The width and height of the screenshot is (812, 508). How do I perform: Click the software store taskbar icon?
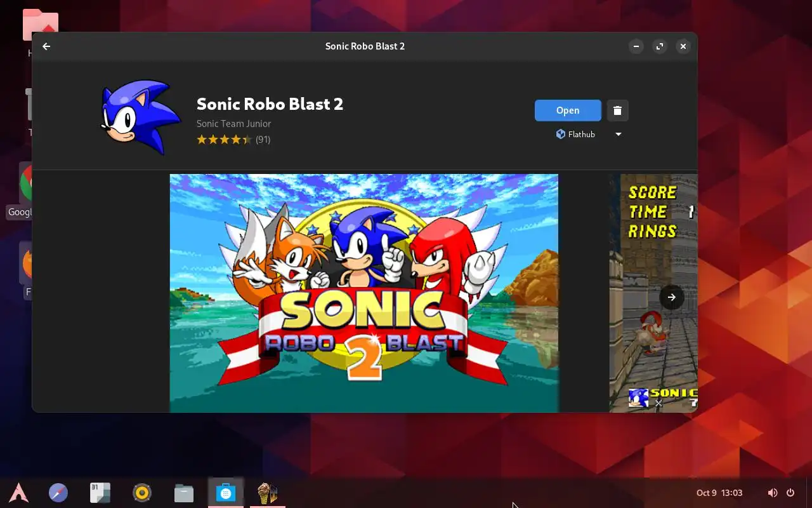click(226, 493)
